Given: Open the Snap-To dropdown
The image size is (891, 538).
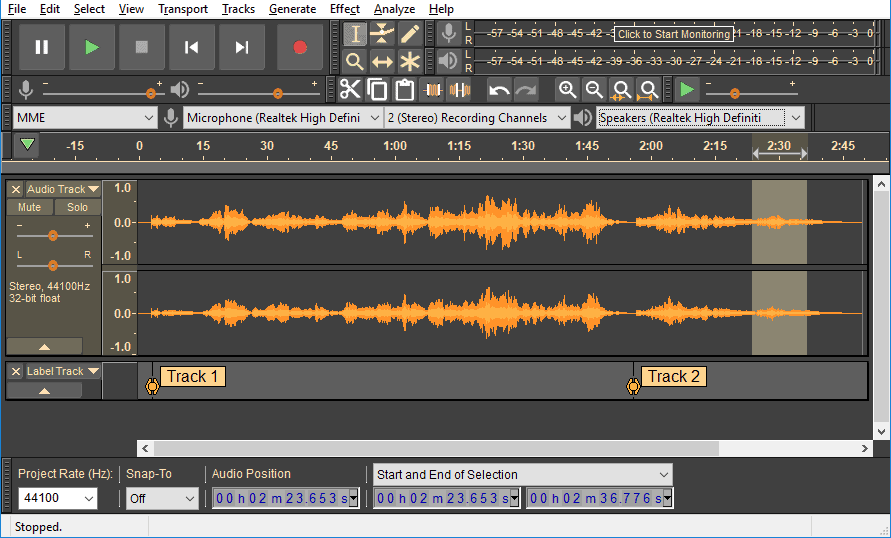Looking at the screenshot, I should pyautogui.click(x=162, y=498).
